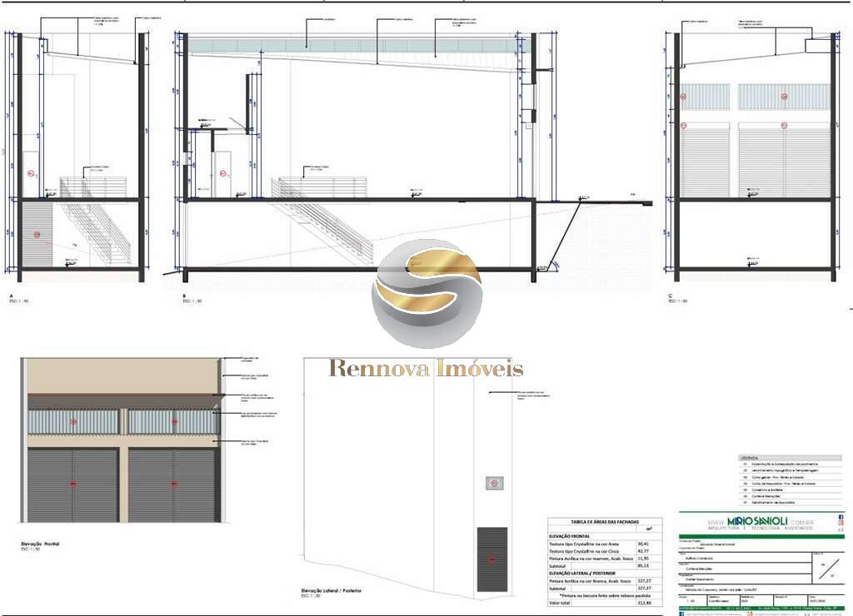This screenshot has height=616, width=853.
Task: Click the red door marker on Elevação Frontal
Action: [73, 483]
